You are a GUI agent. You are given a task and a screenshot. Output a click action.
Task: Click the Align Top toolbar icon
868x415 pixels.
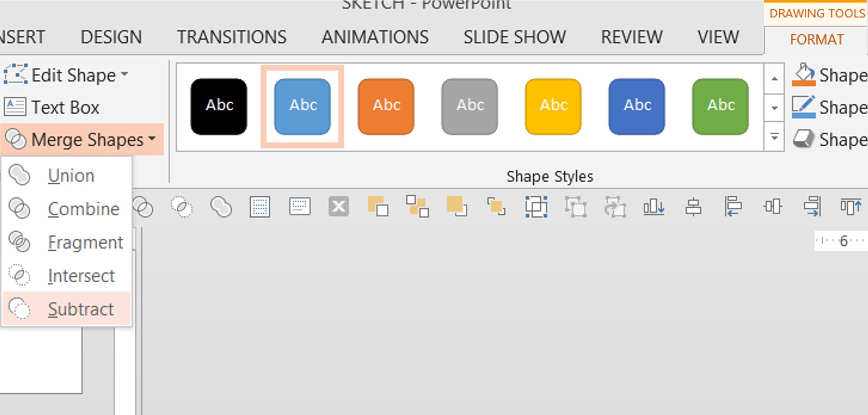tap(851, 207)
